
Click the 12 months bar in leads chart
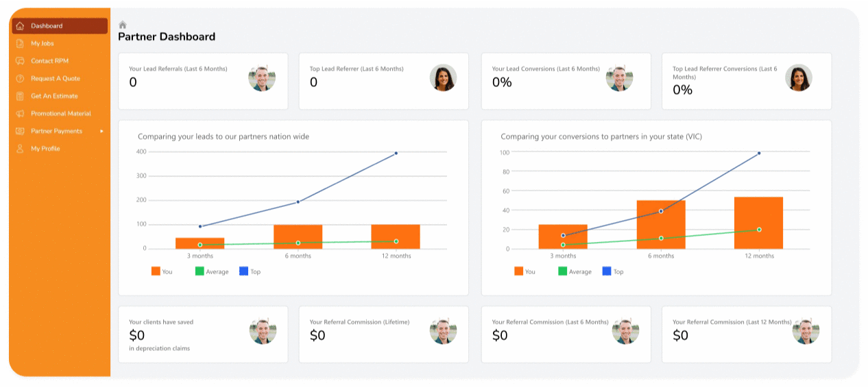(x=396, y=237)
